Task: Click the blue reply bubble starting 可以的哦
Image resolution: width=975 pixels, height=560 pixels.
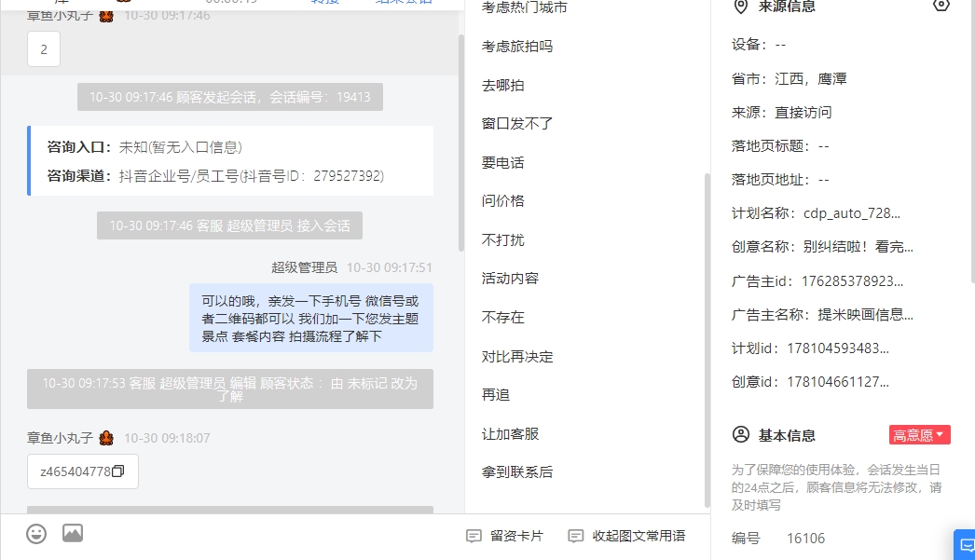Action: click(311, 319)
